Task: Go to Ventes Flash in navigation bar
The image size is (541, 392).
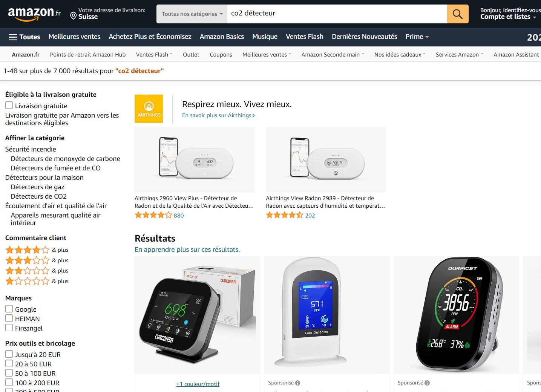Action: [305, 37]
